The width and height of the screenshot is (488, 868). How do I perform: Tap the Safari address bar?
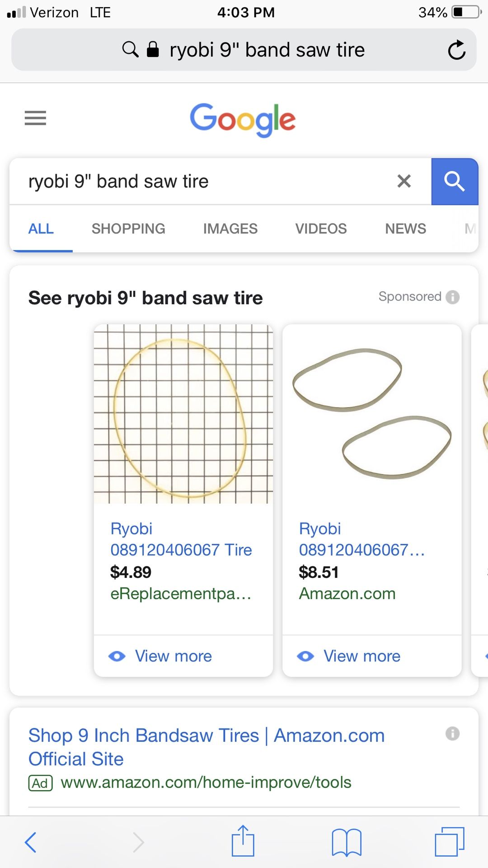click(267, 50)
